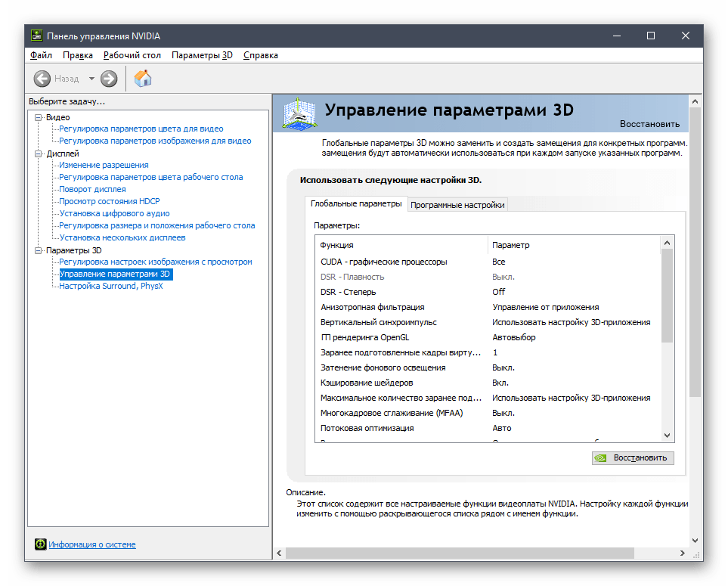Click the Параметр column header
Image resolution: width=728 pixels, height=586 pixels.
(x=574, y=245)
